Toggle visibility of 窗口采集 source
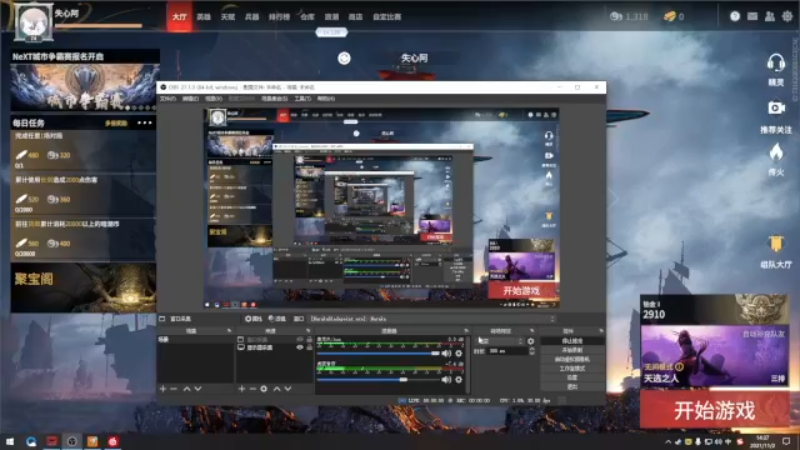This screenshot has height=450, width=800. click(300, 339)
